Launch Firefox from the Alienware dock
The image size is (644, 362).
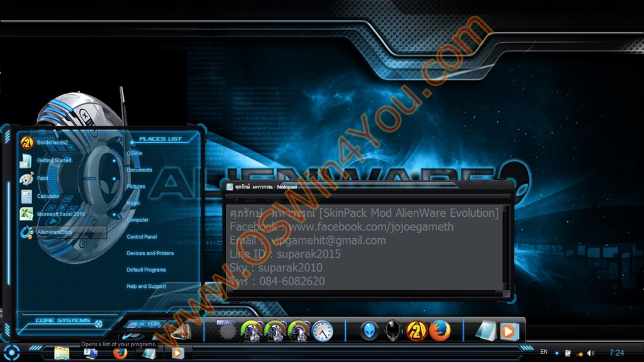[440, 331]
